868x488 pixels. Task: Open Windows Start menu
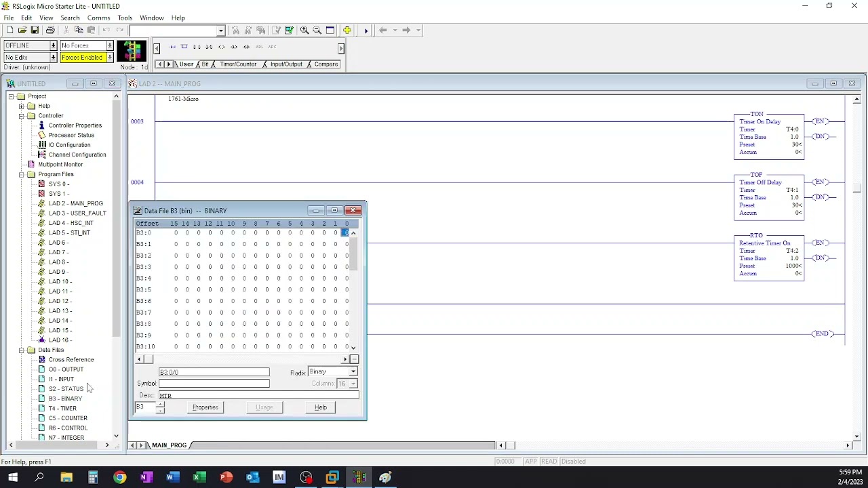pyautogui.click(x=13, y=477)
